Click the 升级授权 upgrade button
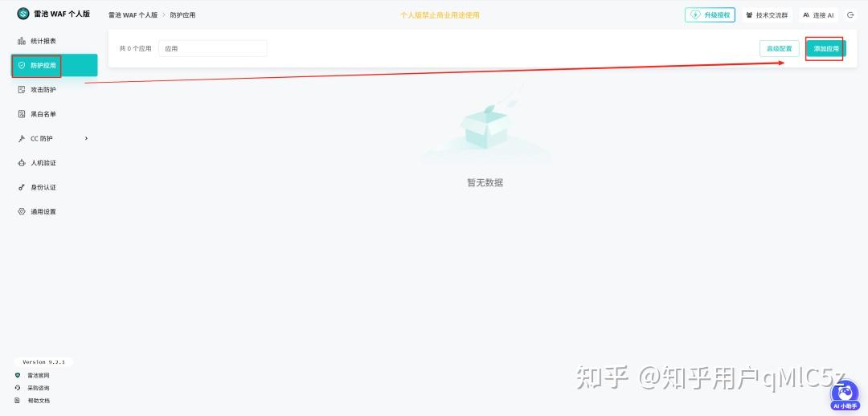 coord(710,15)
